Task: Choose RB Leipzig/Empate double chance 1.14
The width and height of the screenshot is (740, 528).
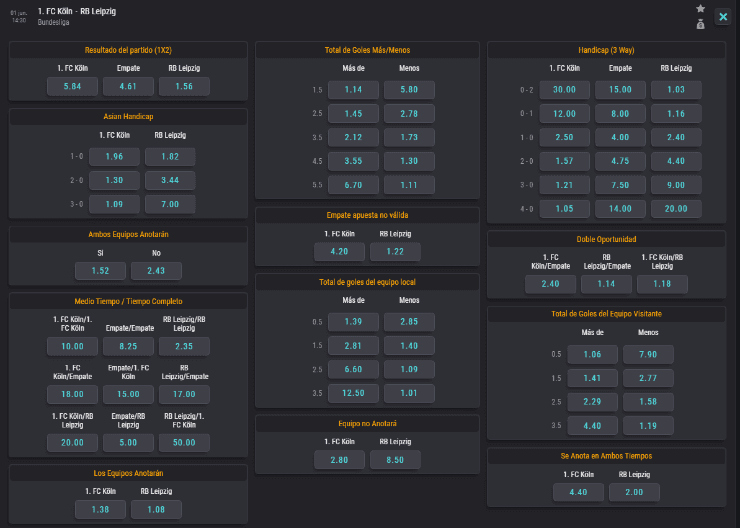Action: [606, 284]
